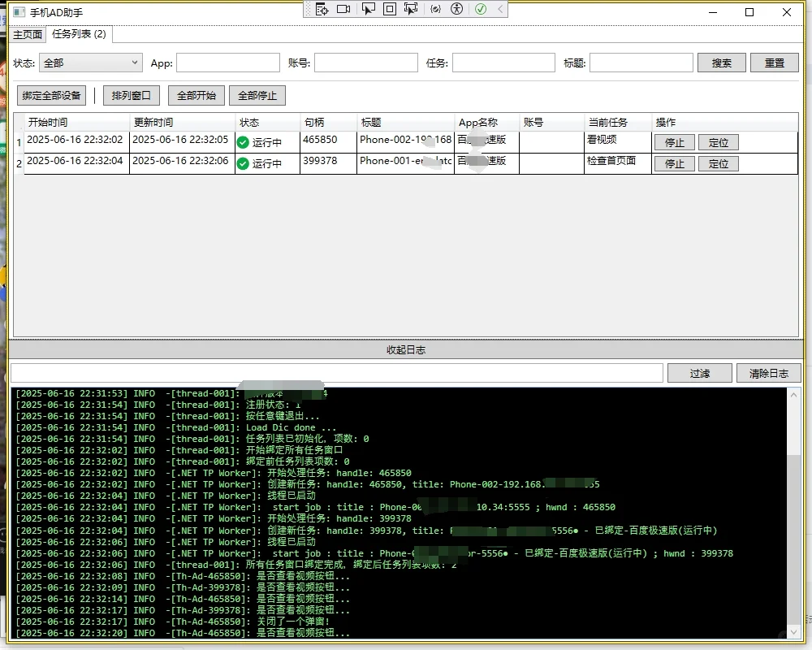Switch to the 主页面 tab
This screenshot has height=650, width=812.
pyautogui.click(x=28, y=35)
